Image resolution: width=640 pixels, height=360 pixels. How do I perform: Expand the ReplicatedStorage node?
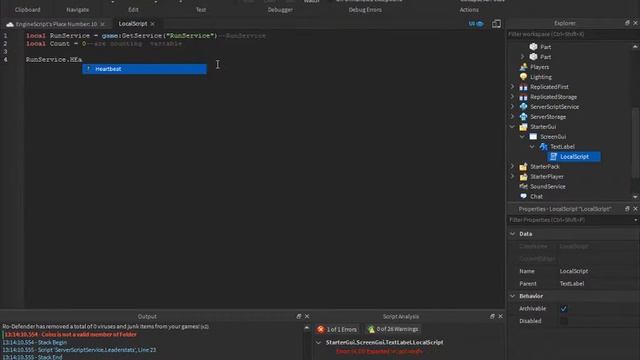pyautogui.click(x=513, y=97)
